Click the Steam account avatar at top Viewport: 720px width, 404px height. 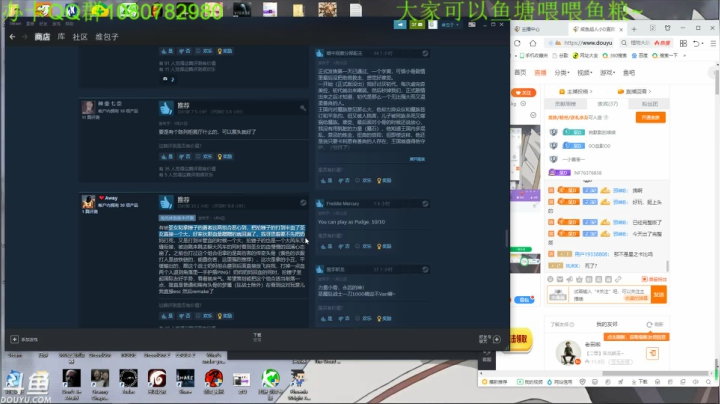click(x=433, y=24)
